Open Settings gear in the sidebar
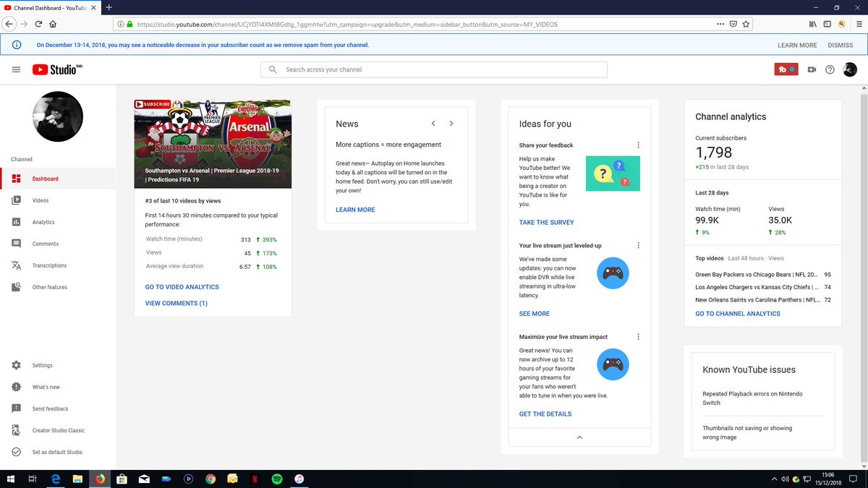This screenshot has height=488, width=868. [x=16, y=365]
